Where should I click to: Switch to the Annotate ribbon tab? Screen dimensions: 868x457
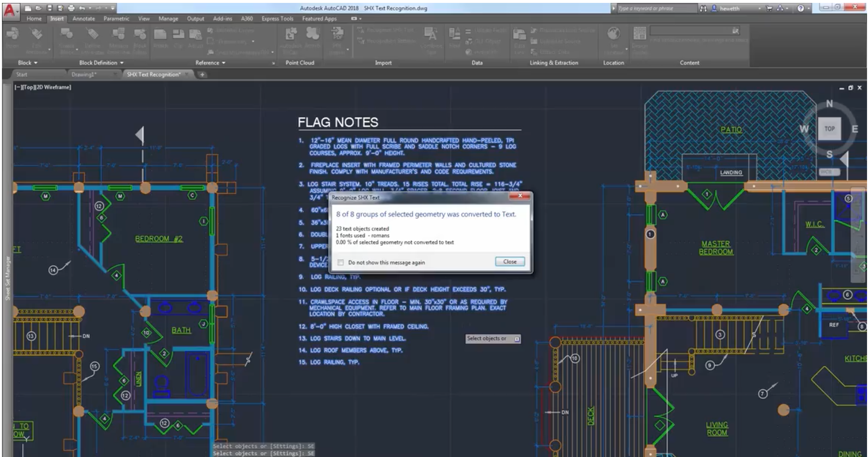pyautogui.click(x=83, y=18)
